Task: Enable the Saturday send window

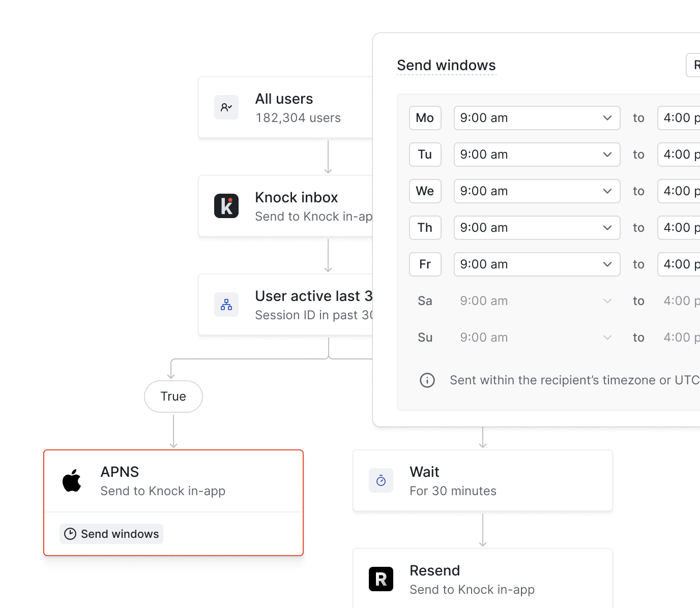Action: coord(425,300)
